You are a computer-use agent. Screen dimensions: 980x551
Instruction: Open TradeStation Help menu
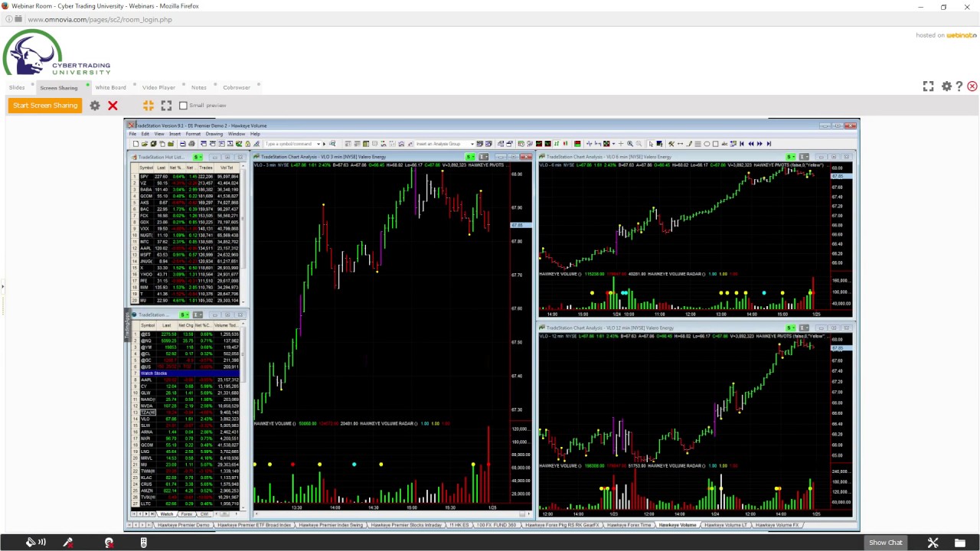click(x=255, y=134)
